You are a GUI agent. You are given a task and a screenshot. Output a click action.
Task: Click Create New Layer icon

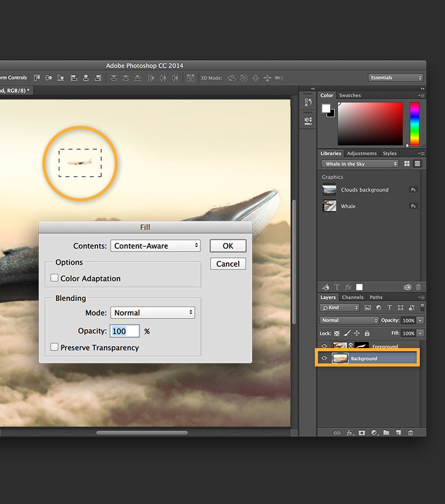[x=398, y=433]
